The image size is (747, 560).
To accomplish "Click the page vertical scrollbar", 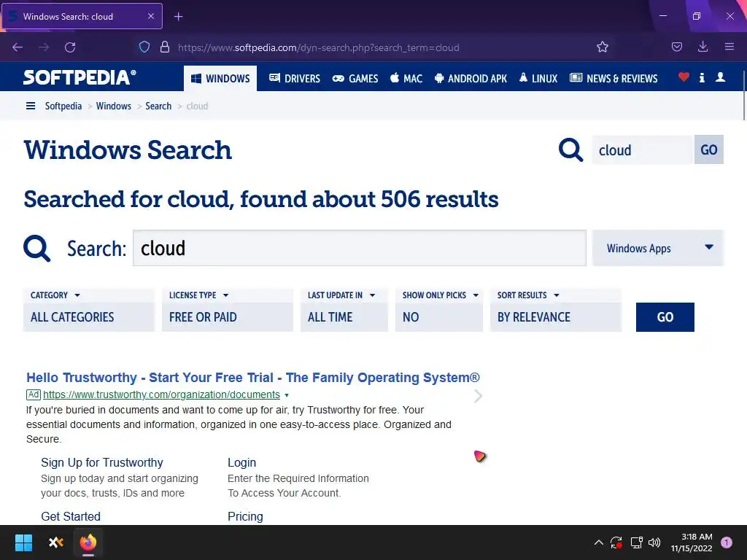I will [x=743, y=96].
